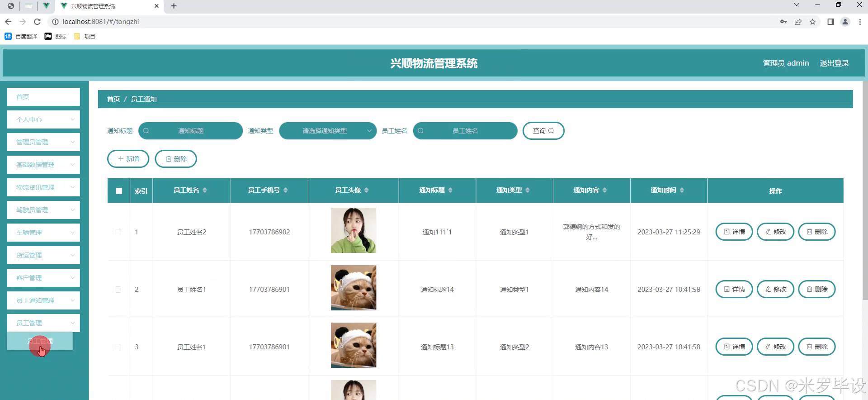
Task: Sort table by 通知时间 column arrows
Action: (682, 190)
